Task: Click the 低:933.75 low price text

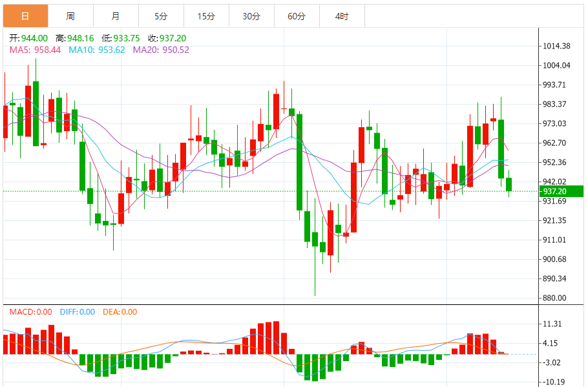Action: [121, 38]
